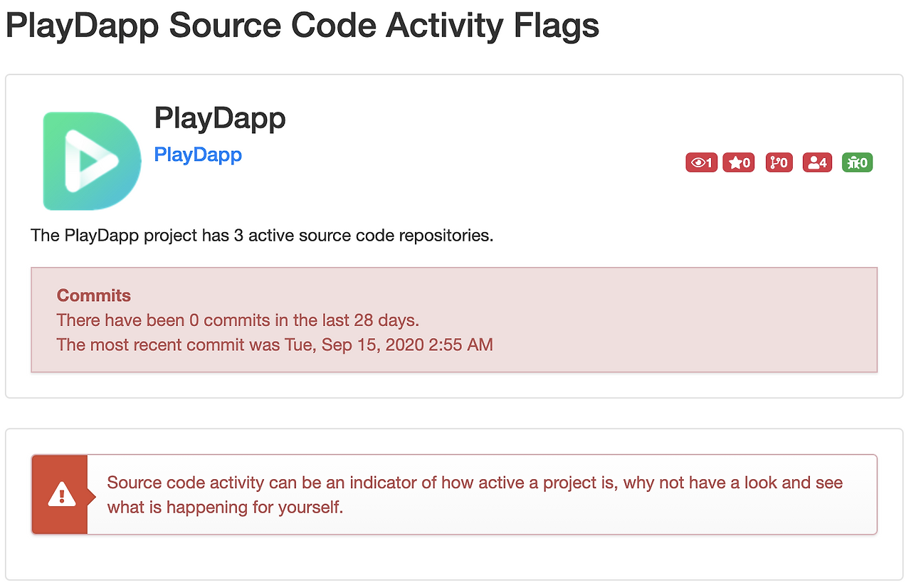Click the '0 commits in the last 28 days' line
911x588 pixels.
(238, 320)
